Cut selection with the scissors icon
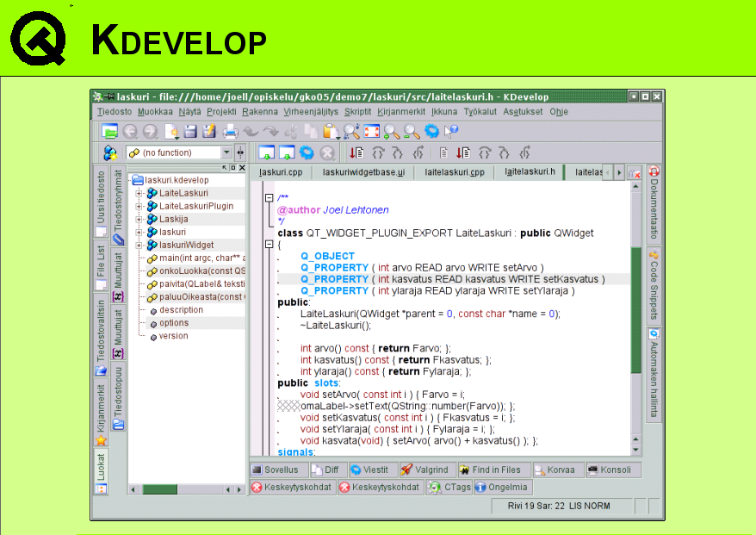The image size is (756, 535). tap(291, 131)
